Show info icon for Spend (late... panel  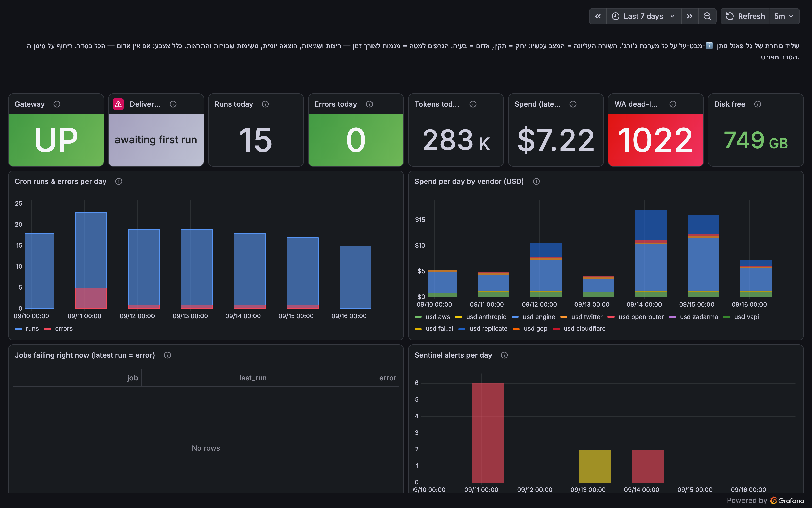[x=573, y=104]
